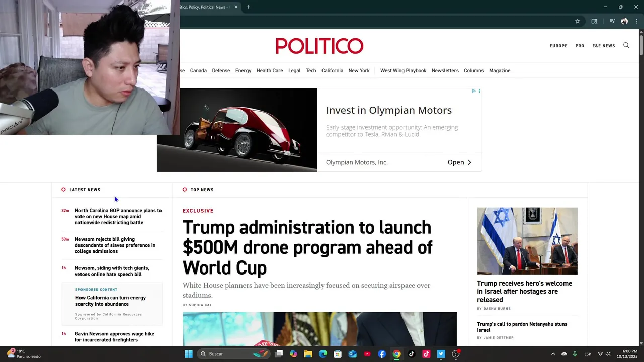Open the Windows Start menu
This screenshot has height=362, width=644.
[189, 354]
